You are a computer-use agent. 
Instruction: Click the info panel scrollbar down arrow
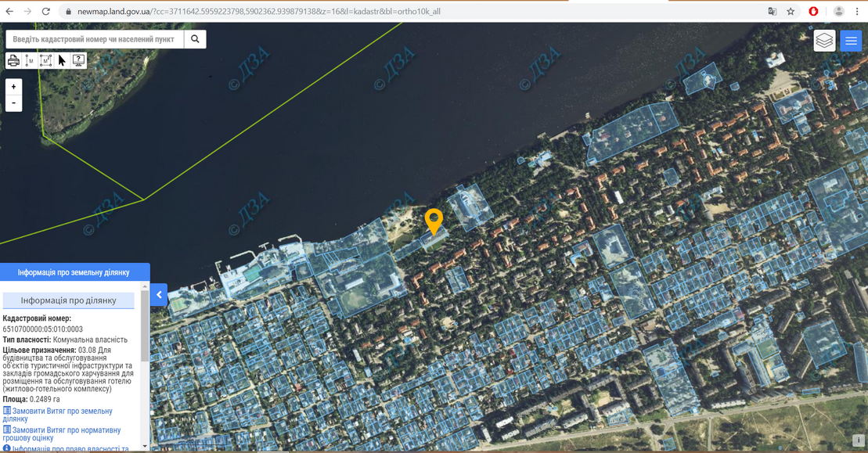coord(145,446)
